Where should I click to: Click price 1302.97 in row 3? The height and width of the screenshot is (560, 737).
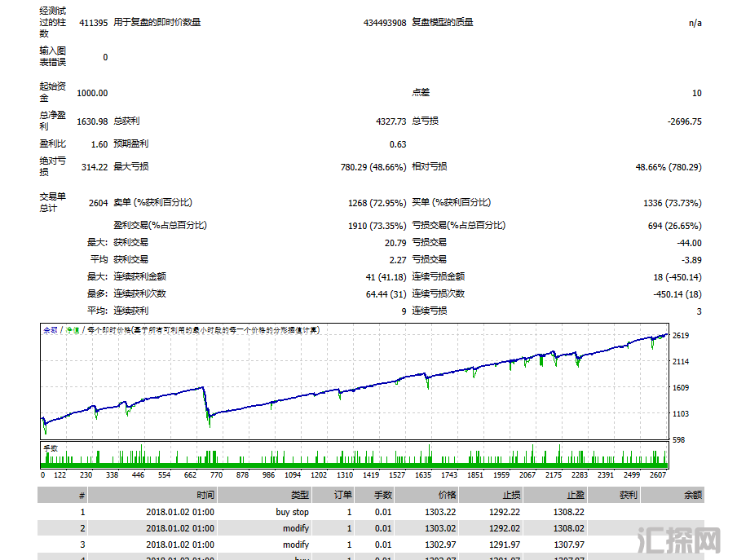point(441,545)
